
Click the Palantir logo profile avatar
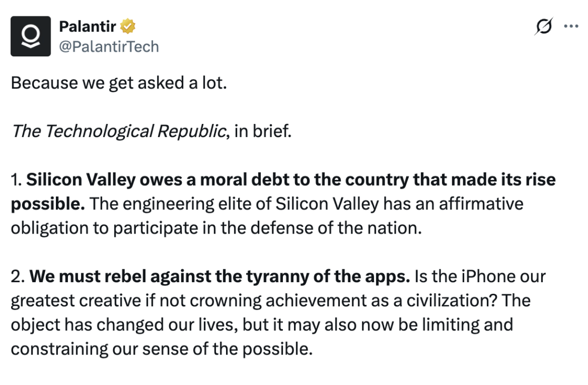31,36
